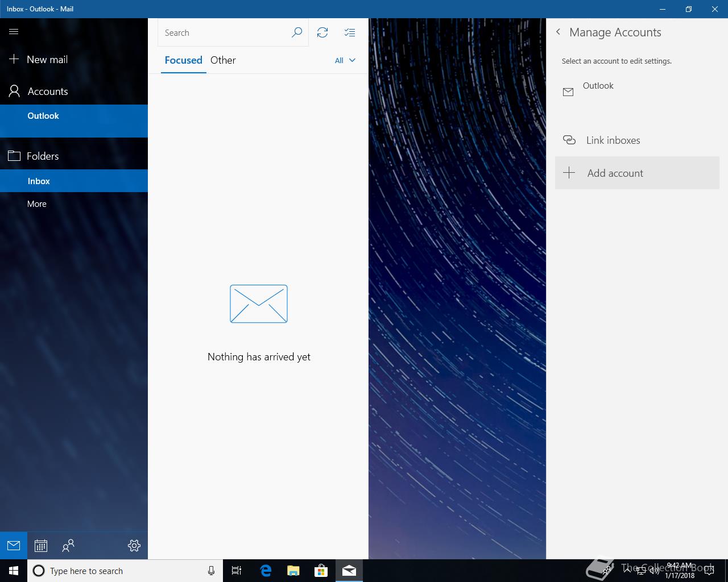Expand More folders list
Screen dimensions: 728x582
click(37, 204)
